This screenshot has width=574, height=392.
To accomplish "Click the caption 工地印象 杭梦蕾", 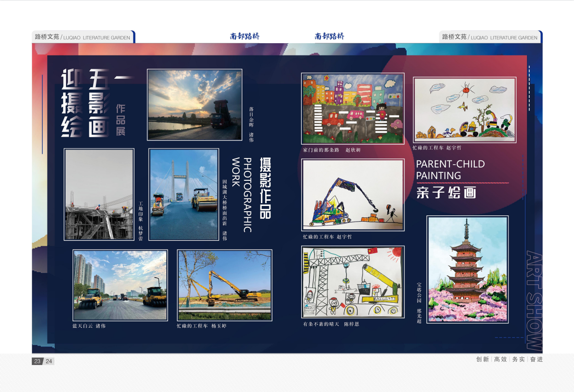I will (x=141, y=221).
